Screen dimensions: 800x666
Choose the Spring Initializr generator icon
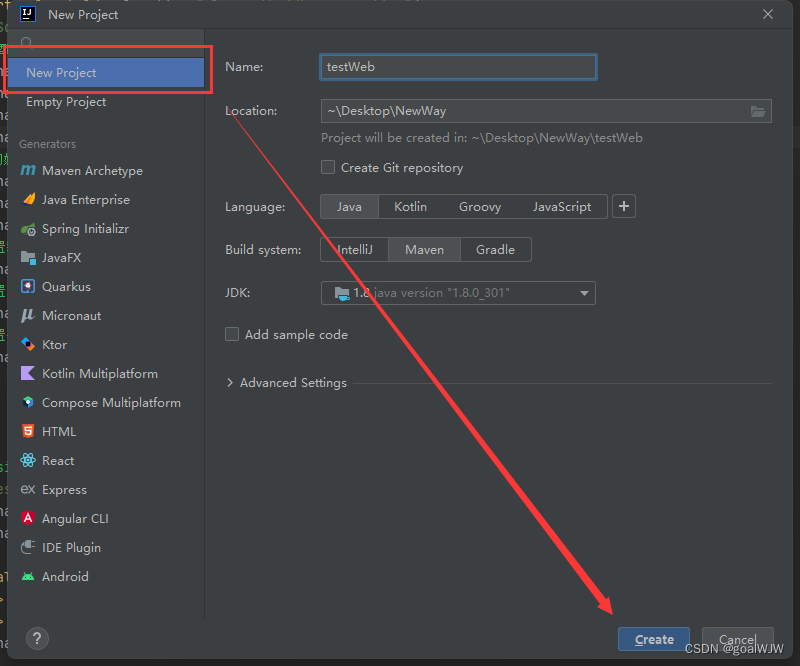[x=28, y=229]
